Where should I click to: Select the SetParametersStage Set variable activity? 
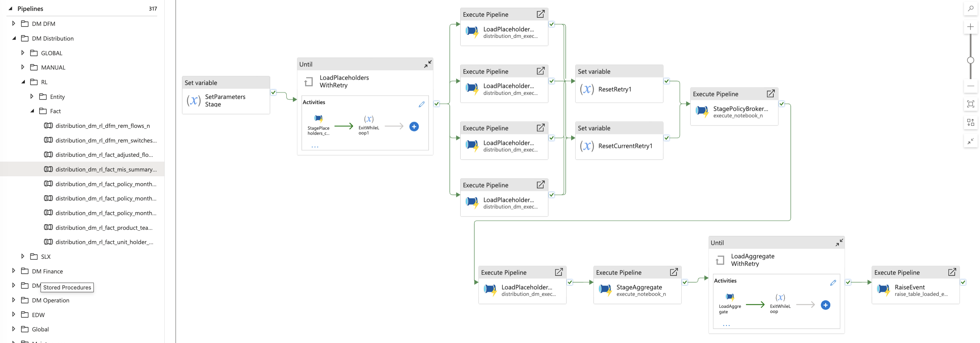click(226, 95)
